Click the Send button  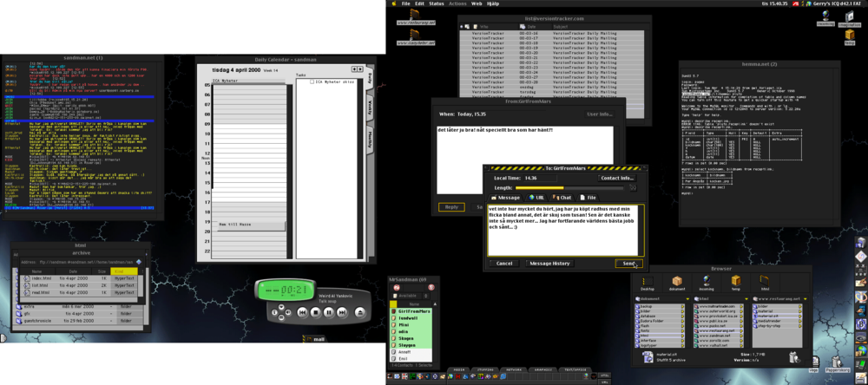point(628,263)
